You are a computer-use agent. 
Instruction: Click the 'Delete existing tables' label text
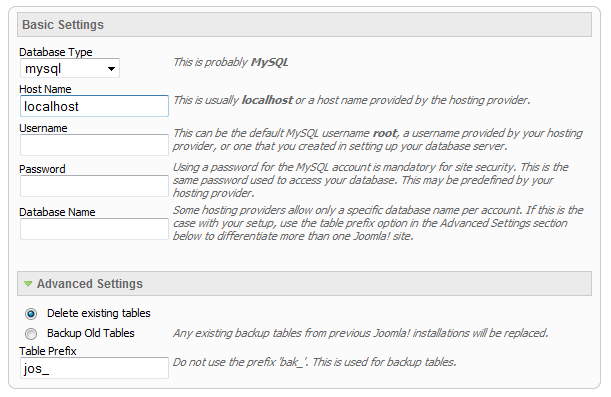99,313
